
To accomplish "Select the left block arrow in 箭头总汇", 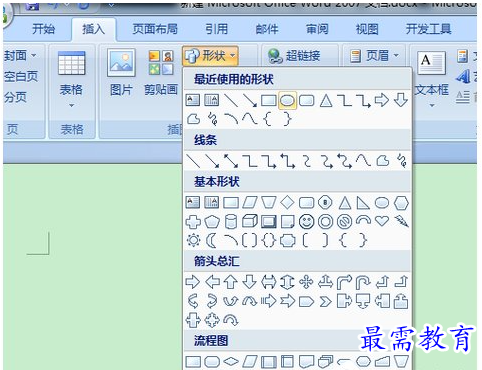I will tap(212, 282).
